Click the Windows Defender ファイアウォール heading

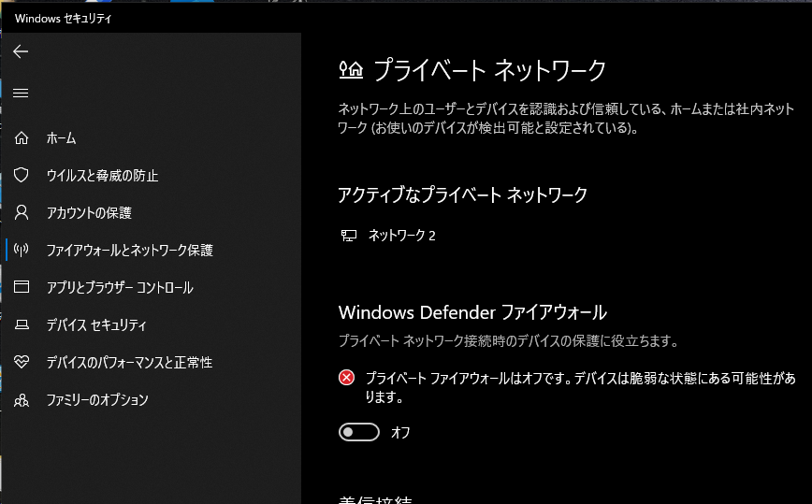point(472,312)
